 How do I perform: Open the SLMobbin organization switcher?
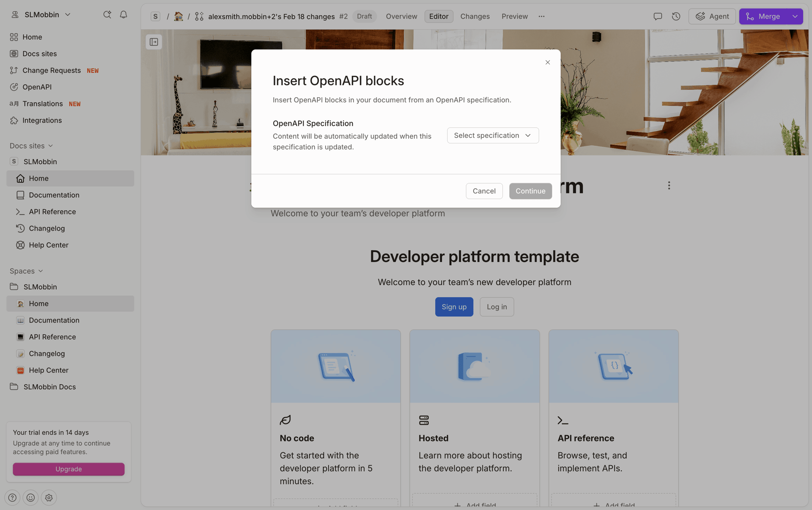[x=41, y=14]
